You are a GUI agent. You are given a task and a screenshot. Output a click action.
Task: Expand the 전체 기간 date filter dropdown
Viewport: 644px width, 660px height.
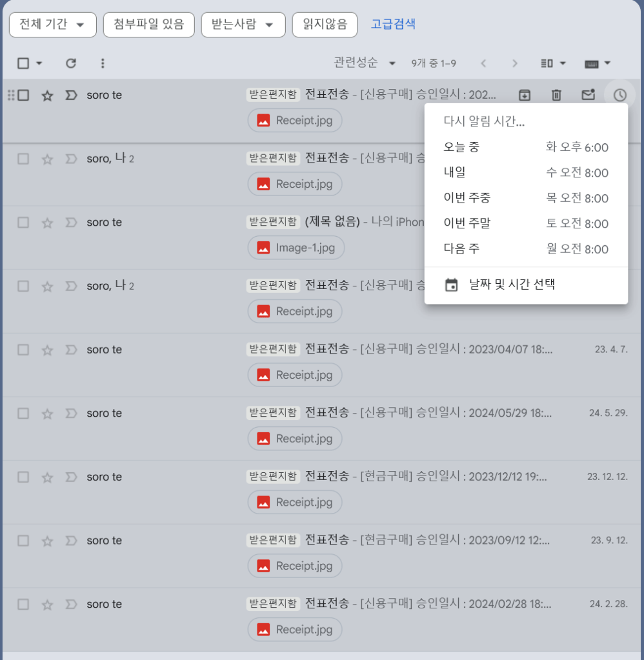(52, 25)
